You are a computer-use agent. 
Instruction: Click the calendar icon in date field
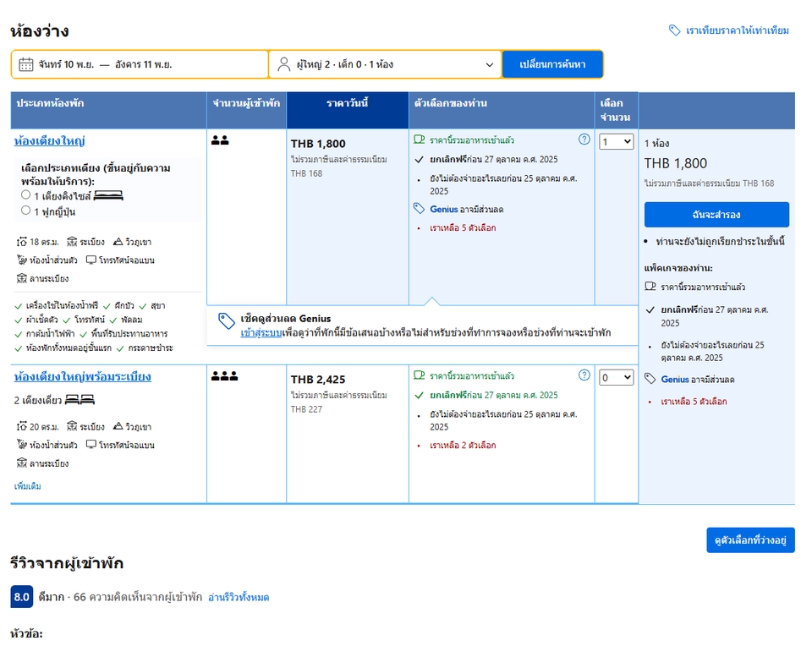[25, 64]
